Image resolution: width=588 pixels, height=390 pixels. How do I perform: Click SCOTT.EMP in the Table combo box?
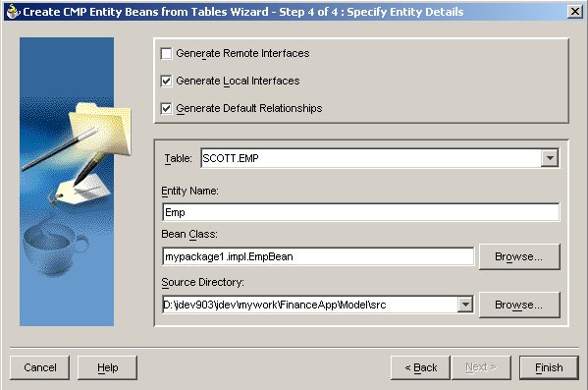click(x=231, y=158)
